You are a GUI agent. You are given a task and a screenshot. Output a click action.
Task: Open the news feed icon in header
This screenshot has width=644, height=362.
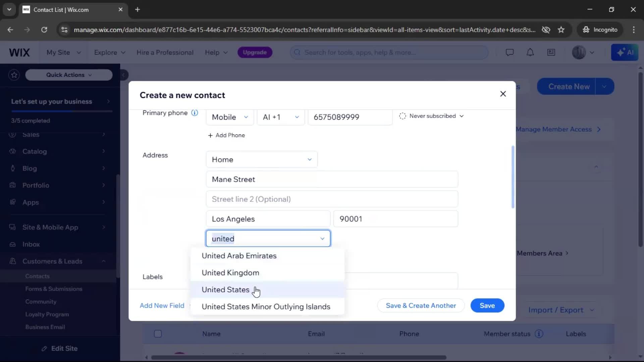point(551,52)
